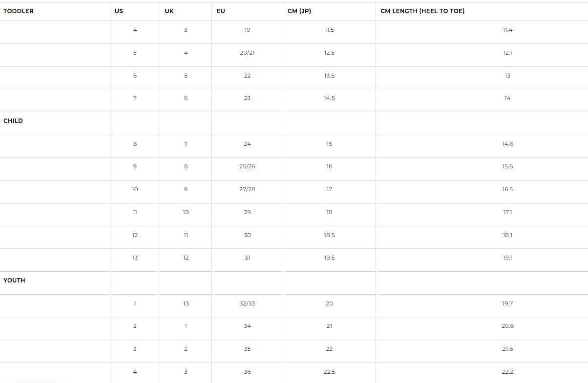Click the TODDLER section header

pyautogui.click(x=19, y=11)
